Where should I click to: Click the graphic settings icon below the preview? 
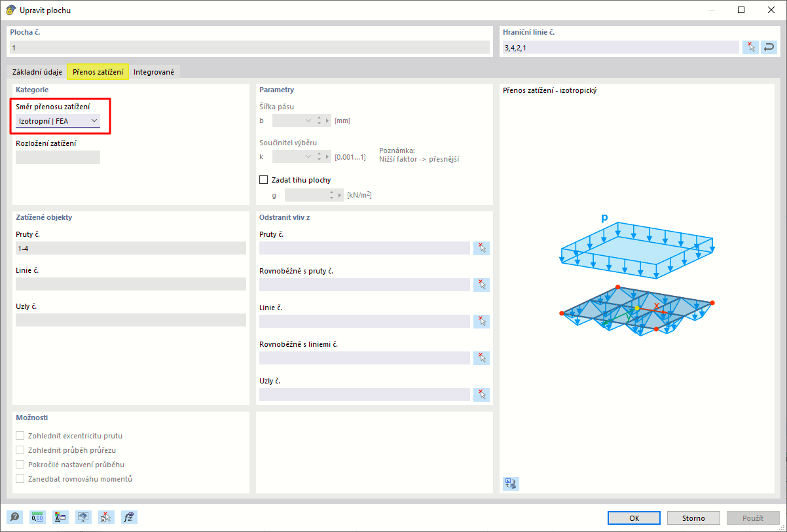coord(511,484)
